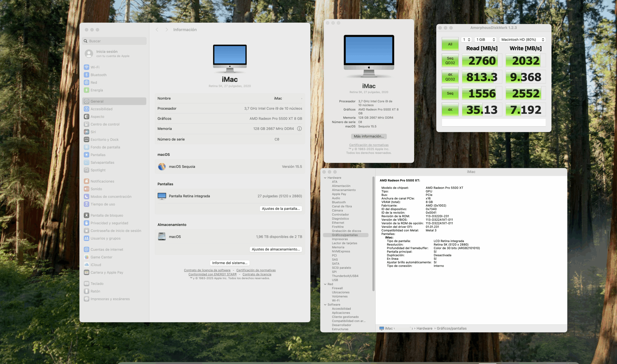Viewport: 617px width, 364px height.
Task: Click Informe del sistema button
Action: click(x=230, y=263)
